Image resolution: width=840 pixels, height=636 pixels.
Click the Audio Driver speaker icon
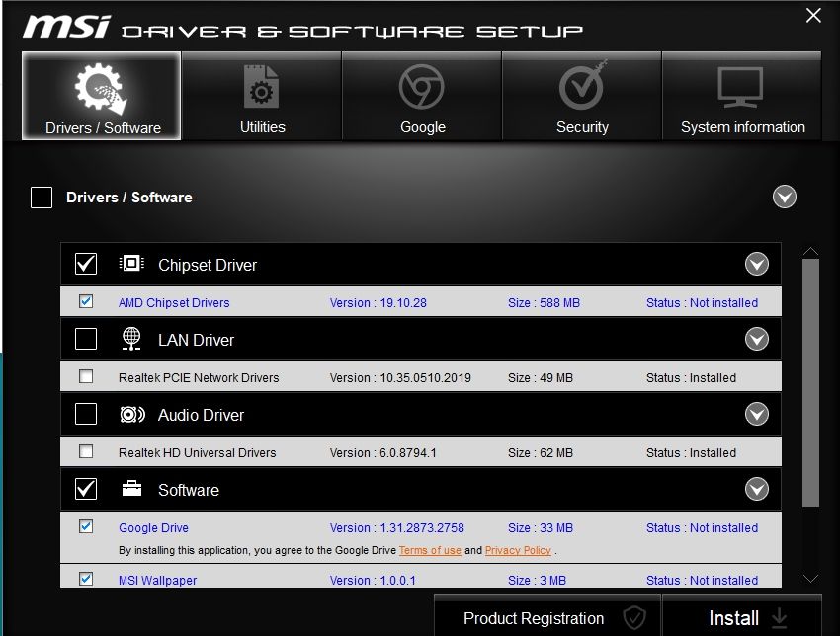[x=132, y=415]
